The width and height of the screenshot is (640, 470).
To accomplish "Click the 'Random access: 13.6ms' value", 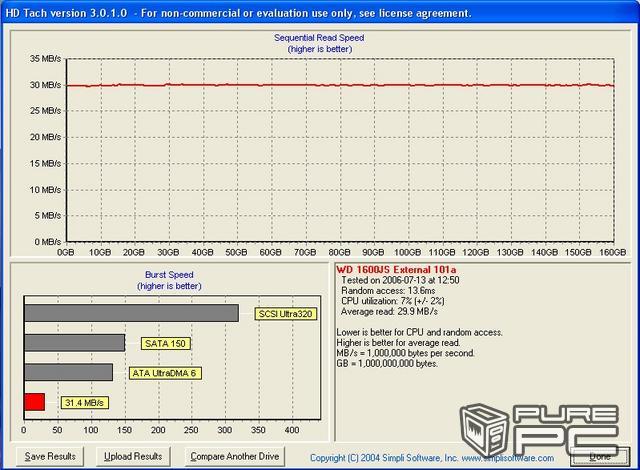I will point(388,291).
